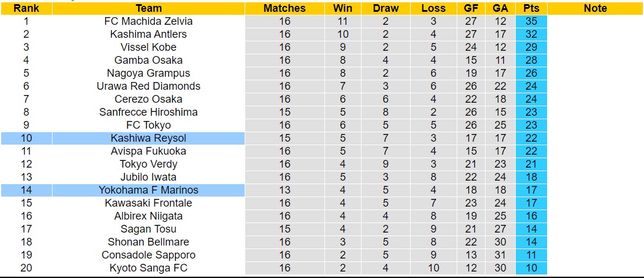Open the Kyoto Sanga FC team link
Viewport: 644px width, 278px height.
(x=148, y=268)
